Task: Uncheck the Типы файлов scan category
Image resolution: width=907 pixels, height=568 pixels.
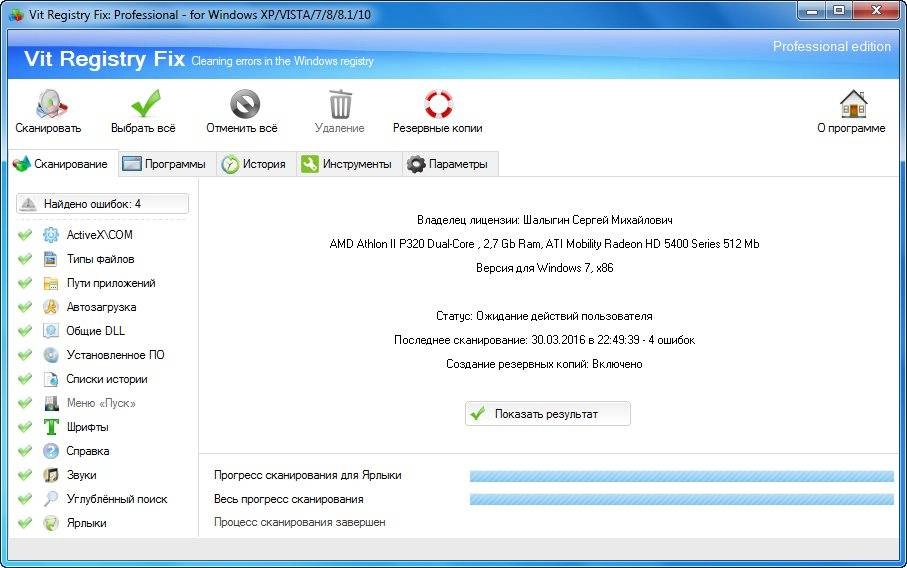Action: point(25,259)
